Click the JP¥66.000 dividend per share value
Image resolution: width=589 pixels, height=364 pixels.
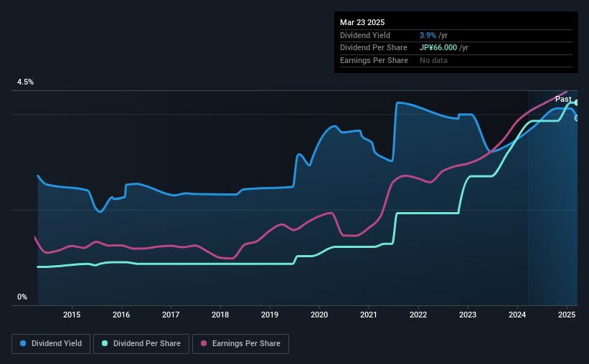coord(438,48)
